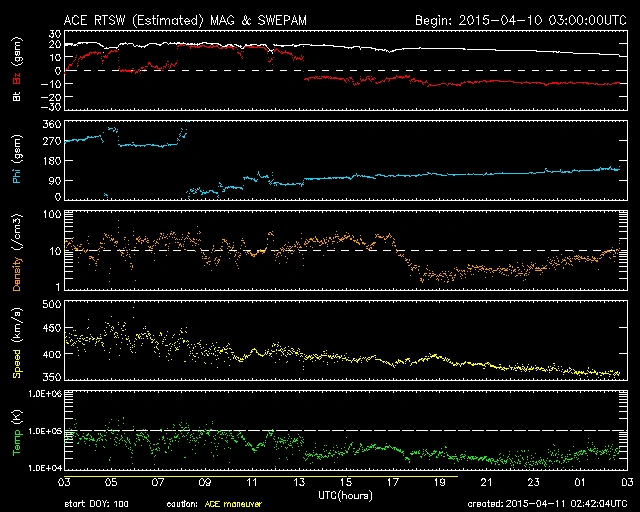Click the '500' tick on Speed axis
Viewport: 640px width, 512px height.
coord(52,304)
